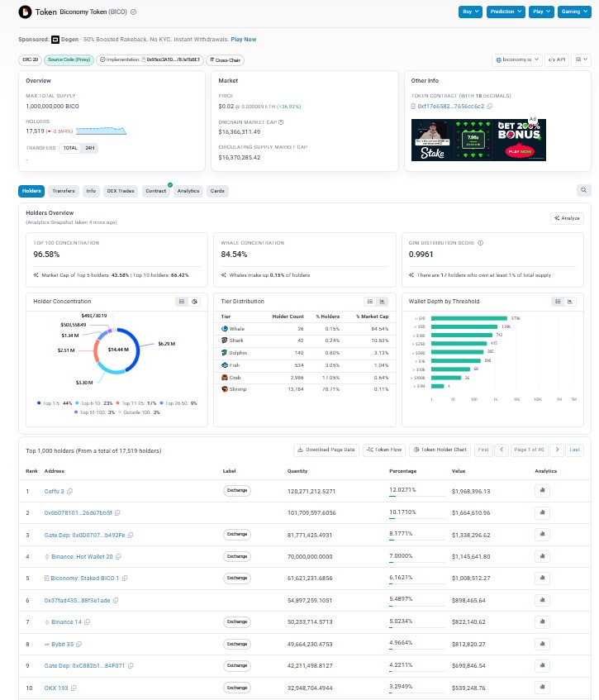Image resolution: width=599 pixels, height=700 pixels.
Task: Show Holder Concentration as pie chart
Action: pos(194,302)
